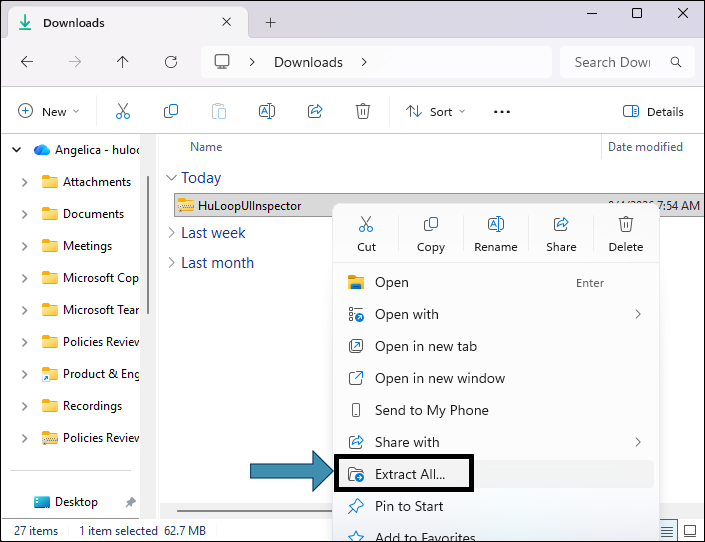Click the horizontal scrollbar under the file list

click(254, 511)
